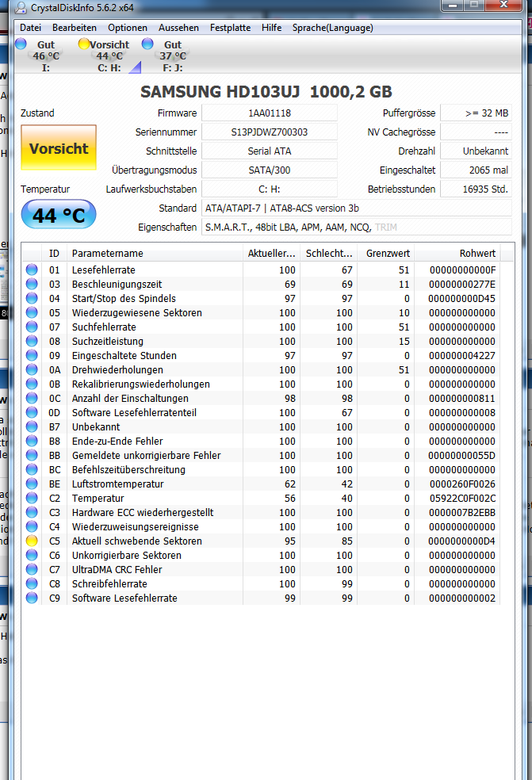
Task: Open the Festplatte menu
Action: 230,28
